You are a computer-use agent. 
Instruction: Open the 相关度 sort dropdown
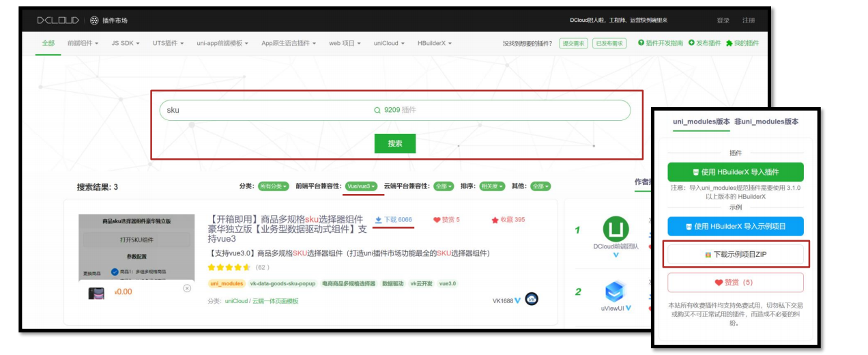(x=492, y=186)
